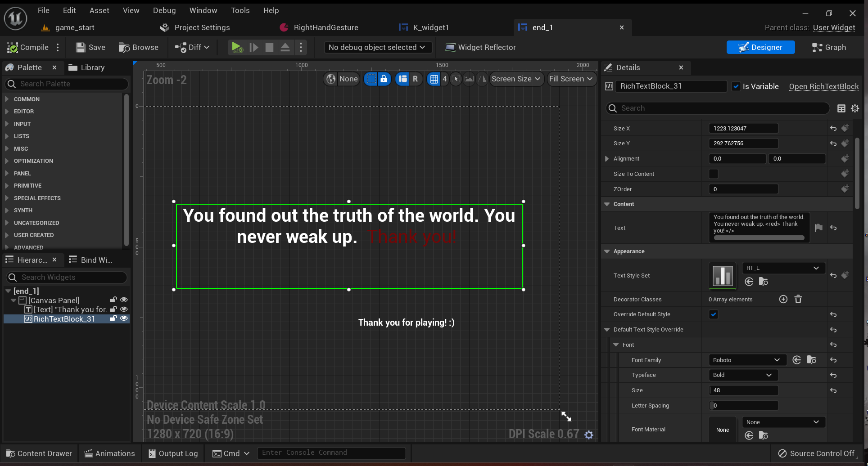Click the Open RichTextBlock link
Viewport: 868px width, 466px height.
pyautogui.click(x=823, y=86)
